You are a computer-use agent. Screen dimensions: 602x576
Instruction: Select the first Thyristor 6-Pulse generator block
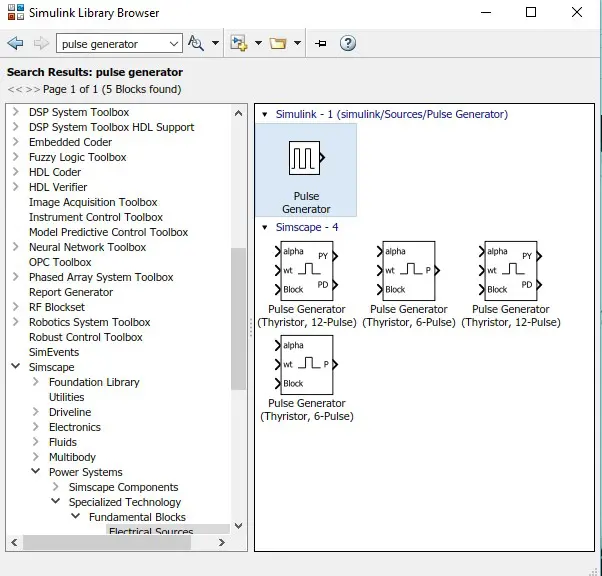(x=408, y=270)
